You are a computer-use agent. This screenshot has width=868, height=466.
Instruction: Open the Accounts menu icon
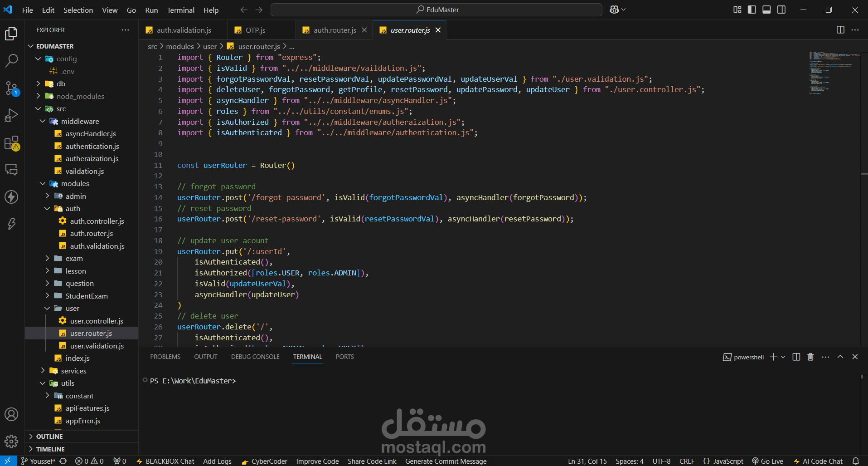click(x=11, y=414)
